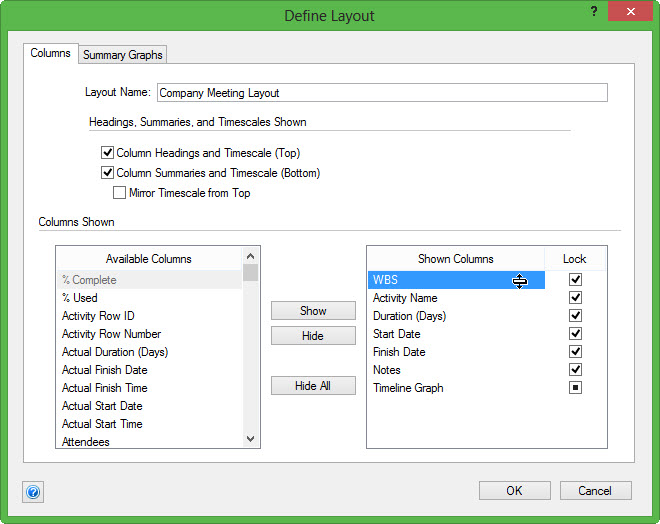Choose Activity Row ID from available columns
This screenshot has height=524, width=660.
98,316
